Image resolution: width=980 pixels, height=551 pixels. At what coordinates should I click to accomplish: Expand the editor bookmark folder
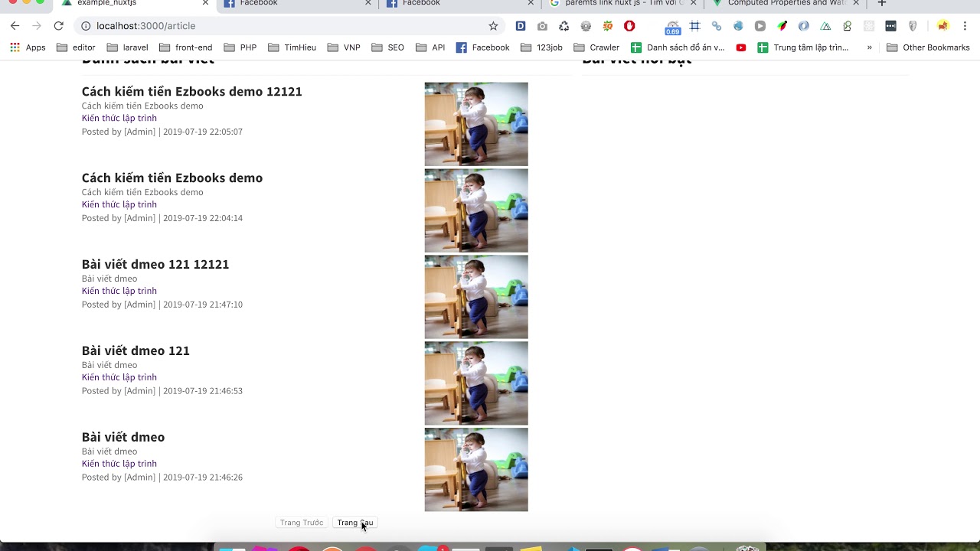click(x=76, y=47)
